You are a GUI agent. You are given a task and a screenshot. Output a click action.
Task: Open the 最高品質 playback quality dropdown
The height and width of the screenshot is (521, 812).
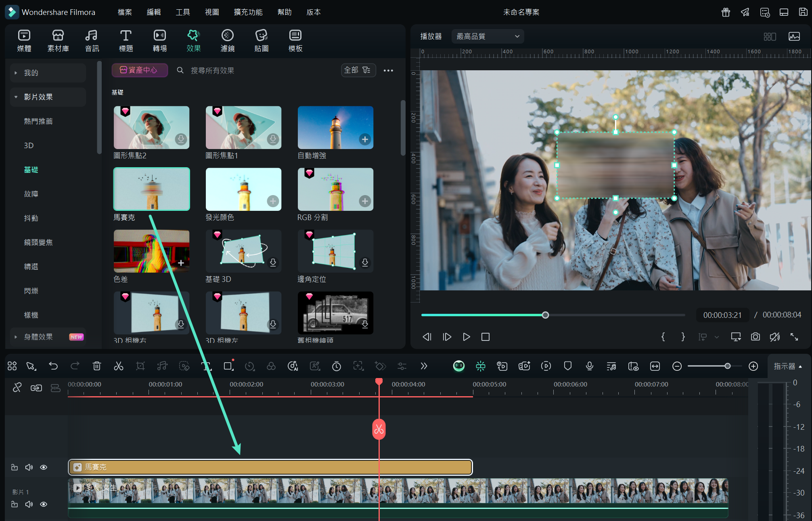click(x=487, y=36)
